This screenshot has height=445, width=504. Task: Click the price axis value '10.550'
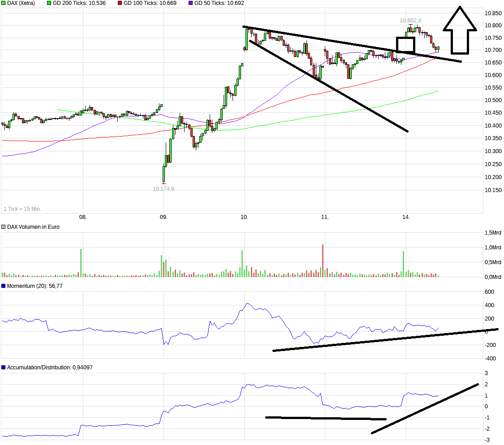(x=493, y=88)
